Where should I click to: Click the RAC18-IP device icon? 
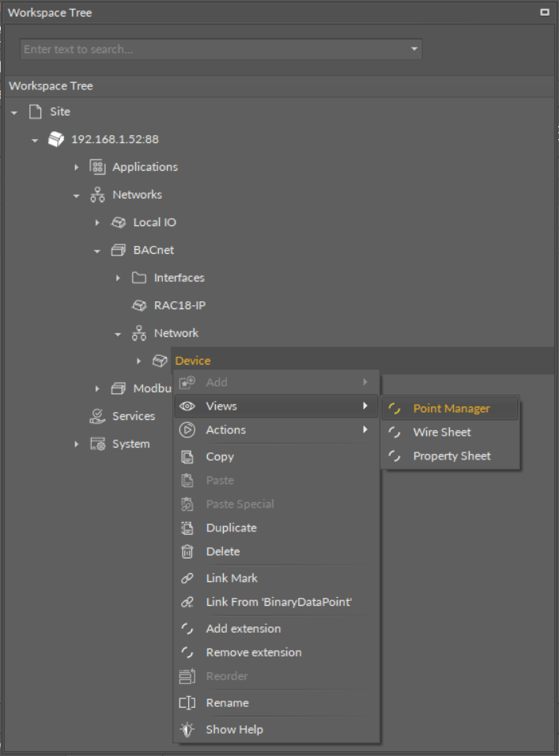click(139, 305)
